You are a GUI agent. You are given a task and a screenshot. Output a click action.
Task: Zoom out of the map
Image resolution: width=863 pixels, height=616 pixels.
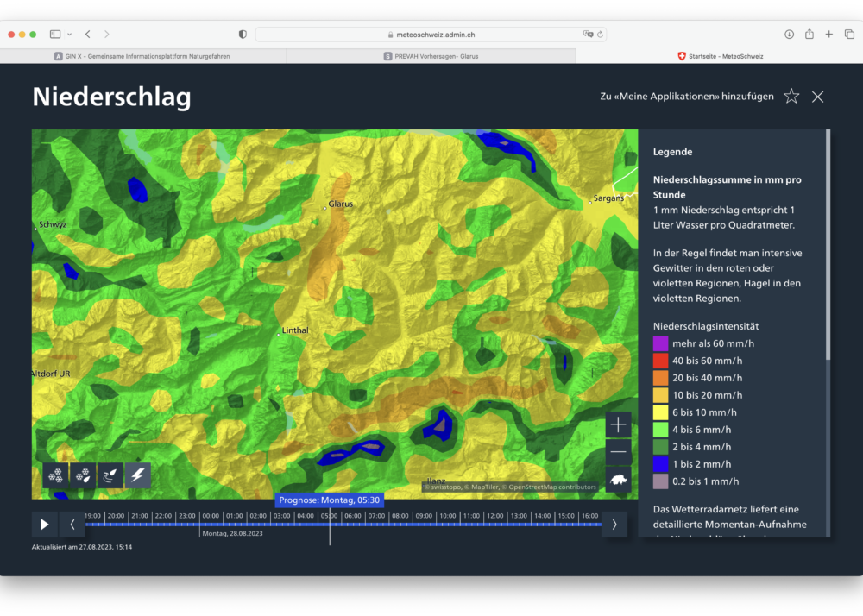(x=618, y=452)
